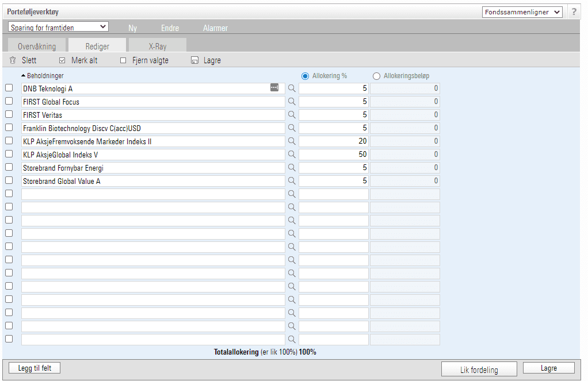This screenshot has height=381, width=588.
Task: Select KLP AksjeFremvoksende Markeder Indeks II checkbox
Action: click(x=9, y=140)
